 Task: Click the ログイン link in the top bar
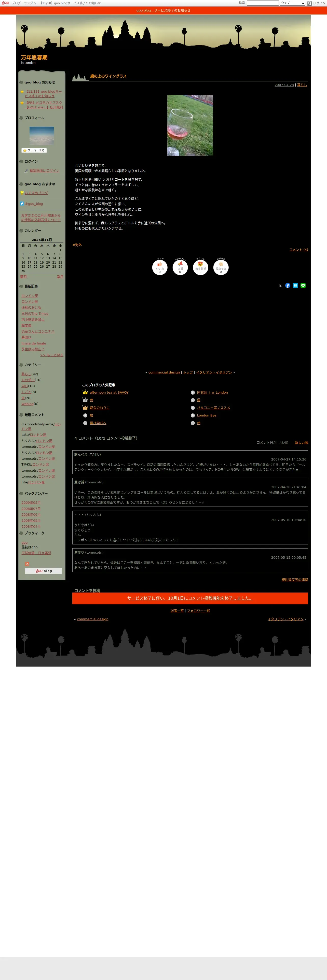[x=319, y=3]
